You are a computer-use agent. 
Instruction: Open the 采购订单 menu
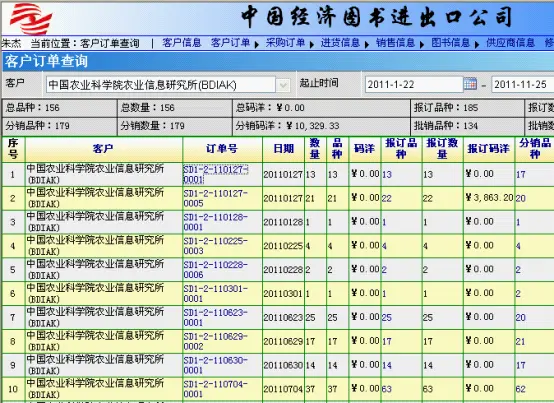click(285, 43)
